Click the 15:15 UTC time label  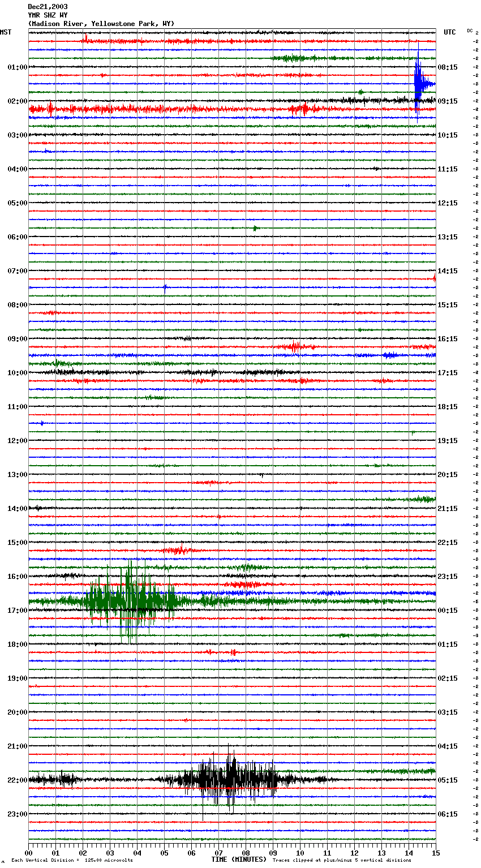tap(448, 305)
